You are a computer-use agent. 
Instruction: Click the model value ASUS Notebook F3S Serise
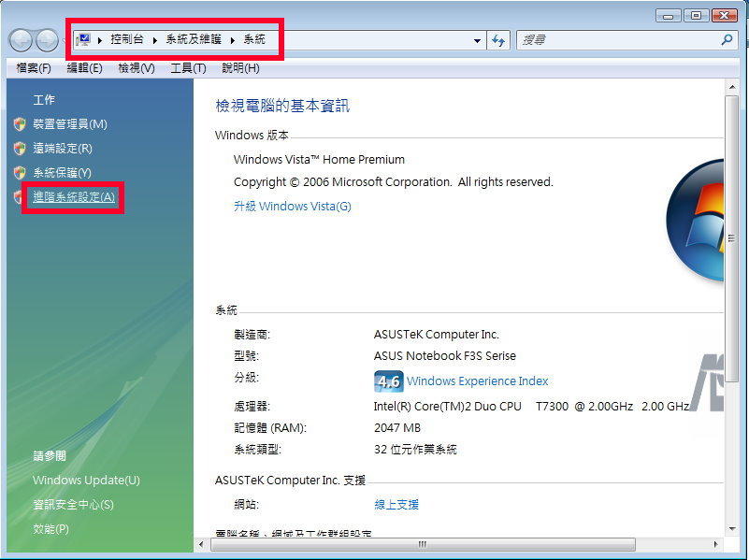(x=445, y=355)
